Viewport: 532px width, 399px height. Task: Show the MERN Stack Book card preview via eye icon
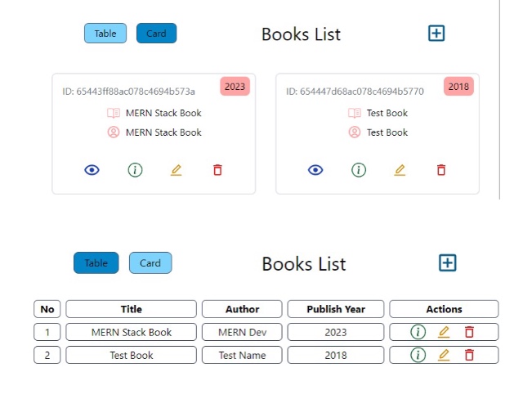[x=92, y=170]
